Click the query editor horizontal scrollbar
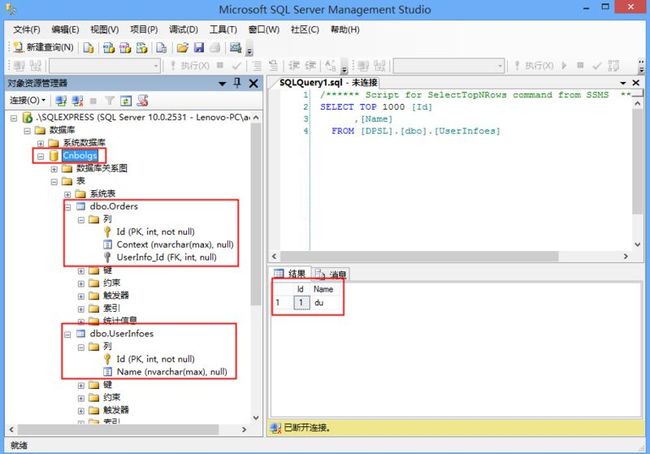 [419, 256]
